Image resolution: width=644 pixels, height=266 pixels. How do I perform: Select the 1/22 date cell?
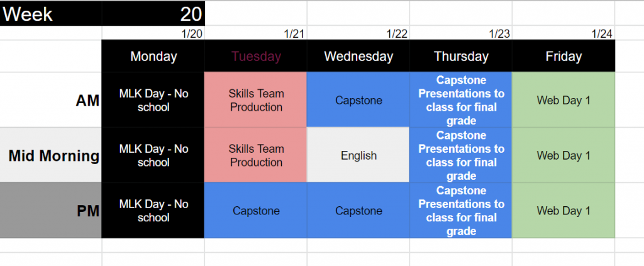click(358, 33)
